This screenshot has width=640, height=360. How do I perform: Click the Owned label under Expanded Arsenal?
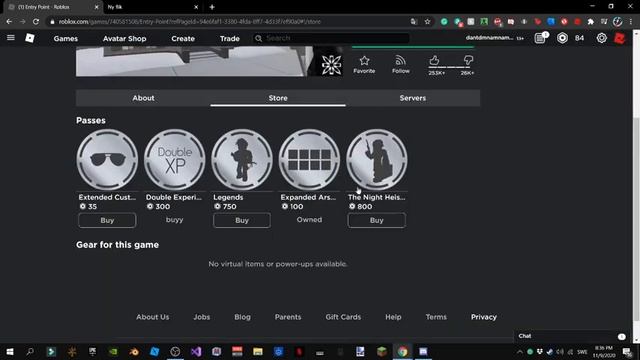[309, 220]
